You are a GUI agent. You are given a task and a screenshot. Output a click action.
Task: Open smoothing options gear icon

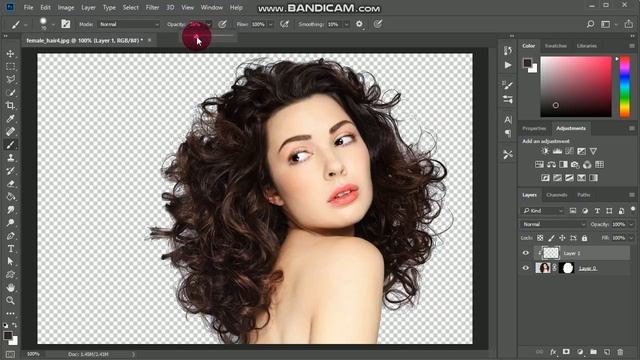coord(359,24)
